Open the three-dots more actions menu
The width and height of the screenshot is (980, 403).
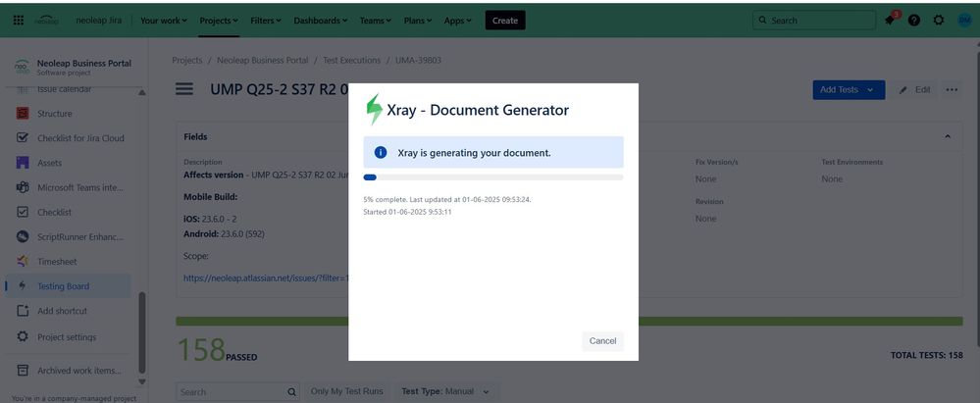(x=952, y=90)
